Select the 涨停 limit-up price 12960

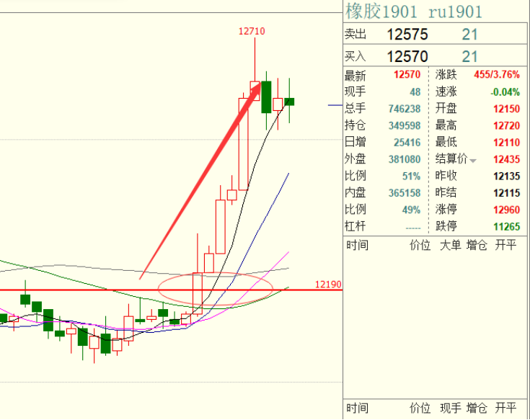pos(506,210)
